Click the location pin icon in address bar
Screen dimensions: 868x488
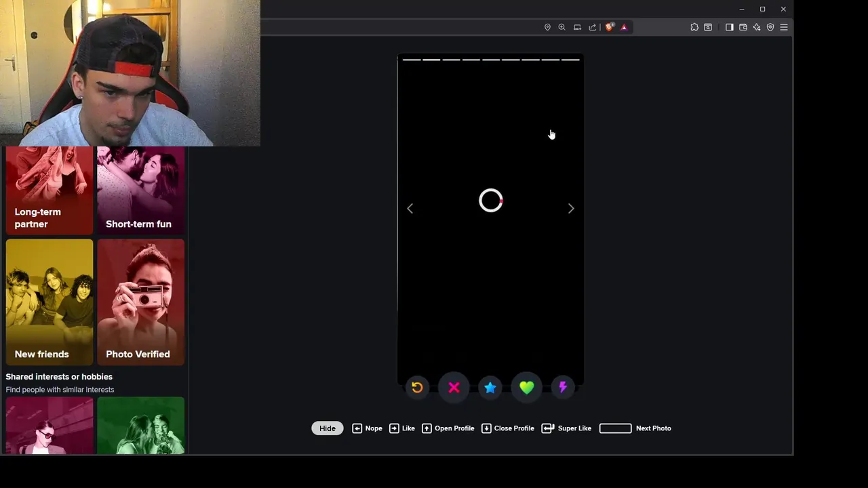547,27
